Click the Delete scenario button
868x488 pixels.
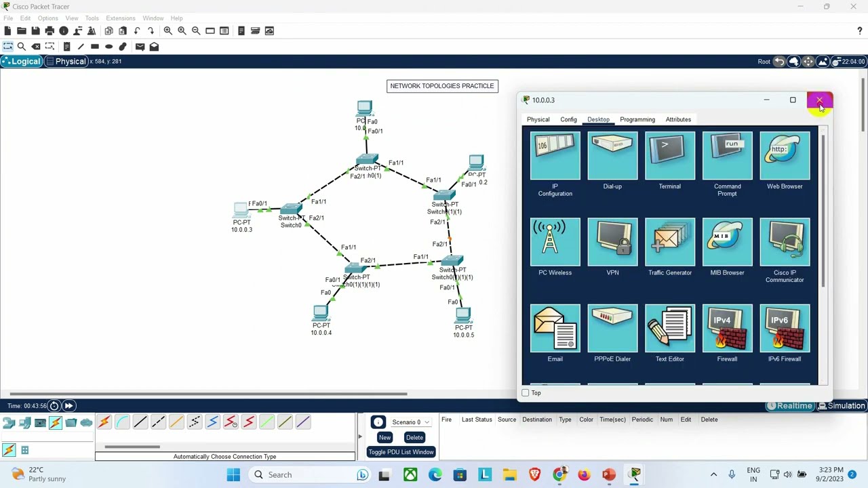coord(414,438)
